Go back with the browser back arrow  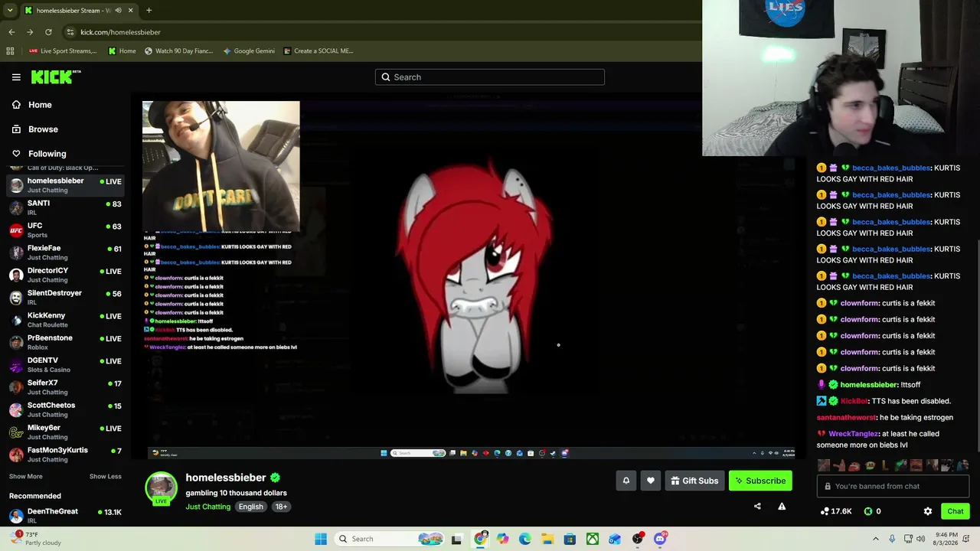coord(11,32)
